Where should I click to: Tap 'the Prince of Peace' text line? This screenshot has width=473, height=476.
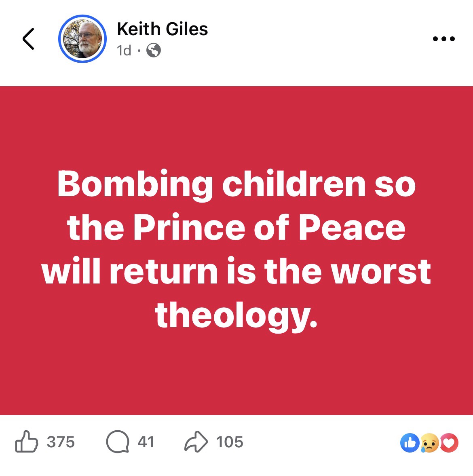coord(236,228)
